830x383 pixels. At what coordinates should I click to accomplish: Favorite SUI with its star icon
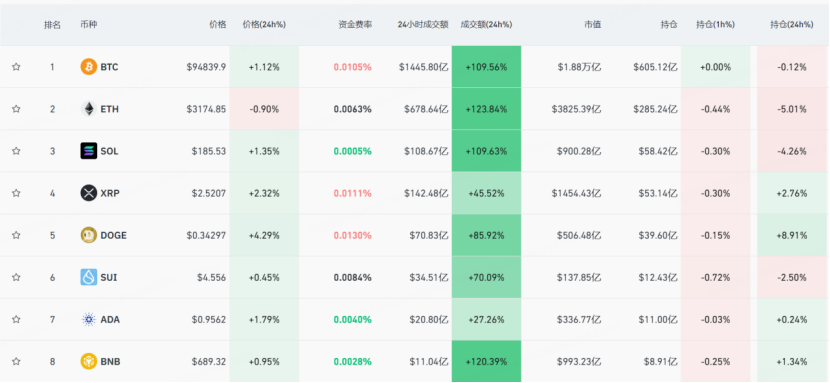16,277
